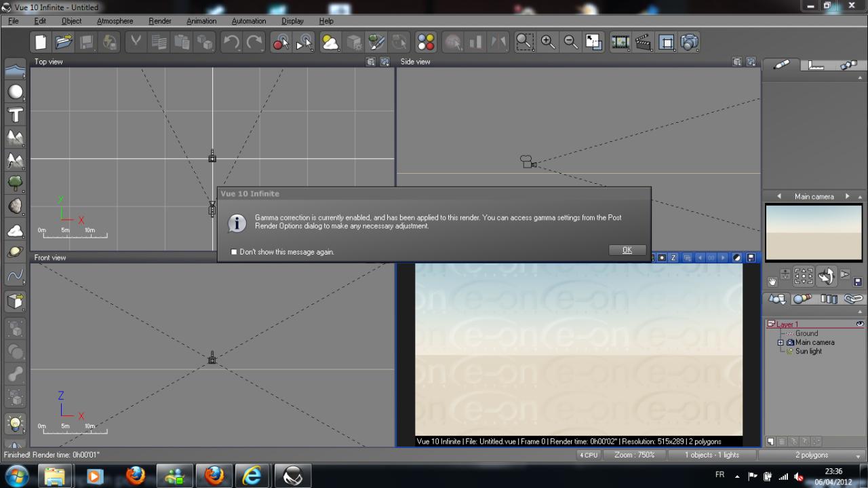Image resolution: width=868 pixels, height=488 pixels.
Task: Select Sun light in the layer tree
Action: 808,351
